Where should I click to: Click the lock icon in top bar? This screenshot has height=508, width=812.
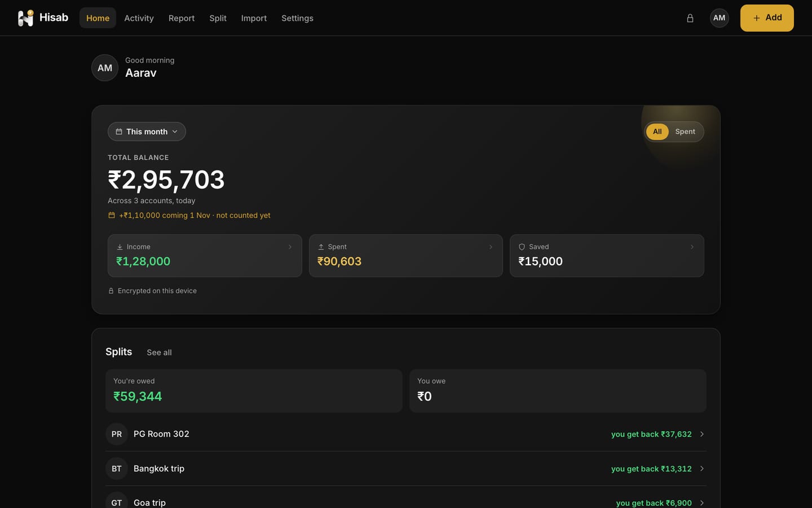tap(690, 18)
